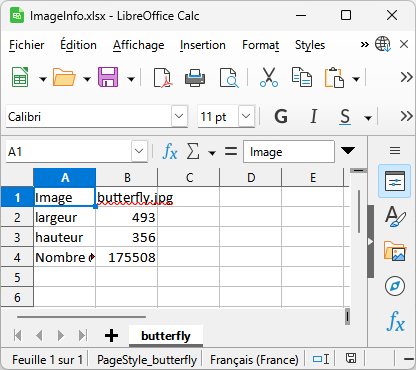Expand the Save options dropdown arrow

tap(131, 79)
